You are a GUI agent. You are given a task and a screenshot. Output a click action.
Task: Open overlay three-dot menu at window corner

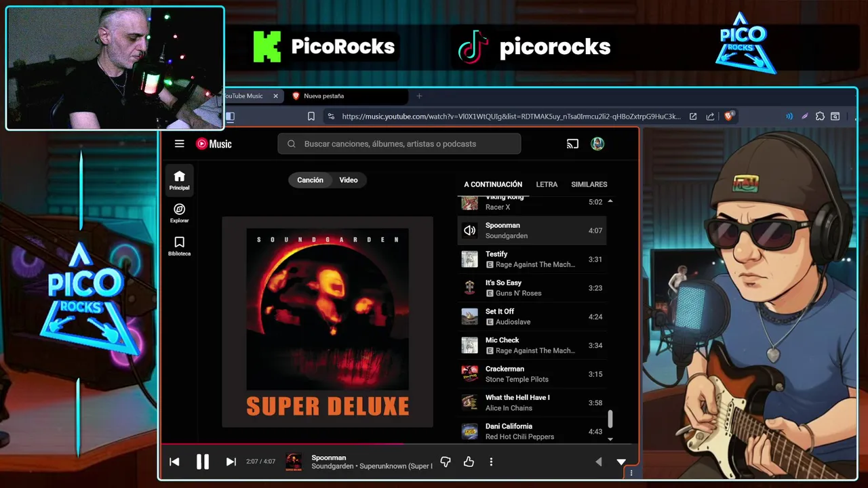(631, 473)
